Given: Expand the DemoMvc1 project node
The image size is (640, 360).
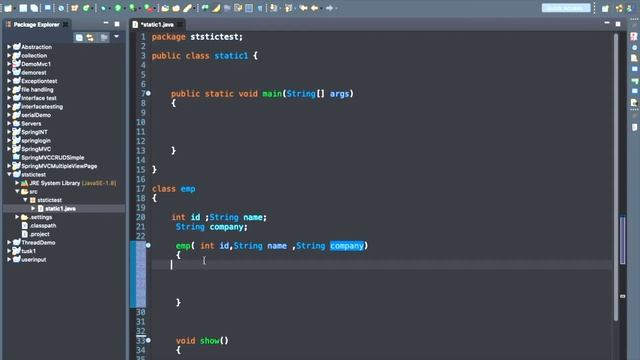Looking at the screenshot, I should (x=9, y=64).
